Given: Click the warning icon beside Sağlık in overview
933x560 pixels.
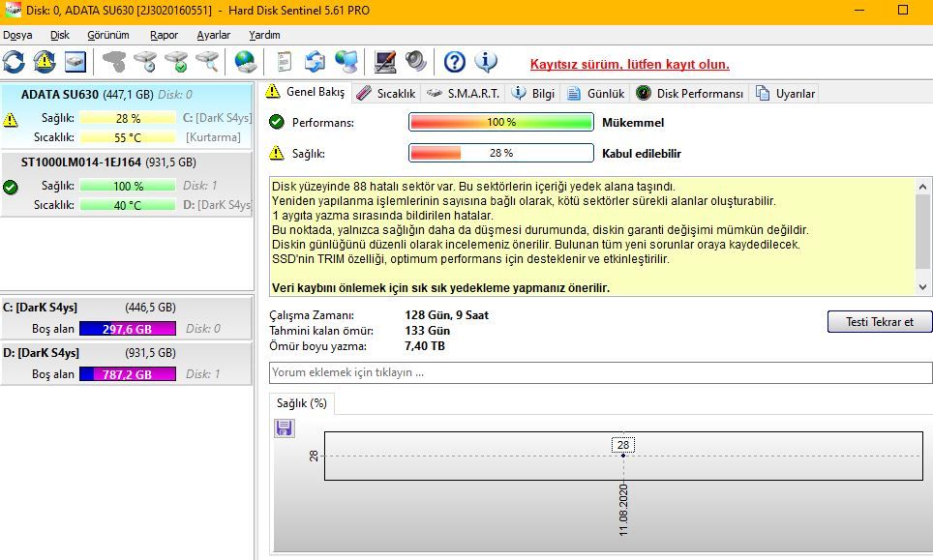Looking at the screenshot, I should (277, 153).
